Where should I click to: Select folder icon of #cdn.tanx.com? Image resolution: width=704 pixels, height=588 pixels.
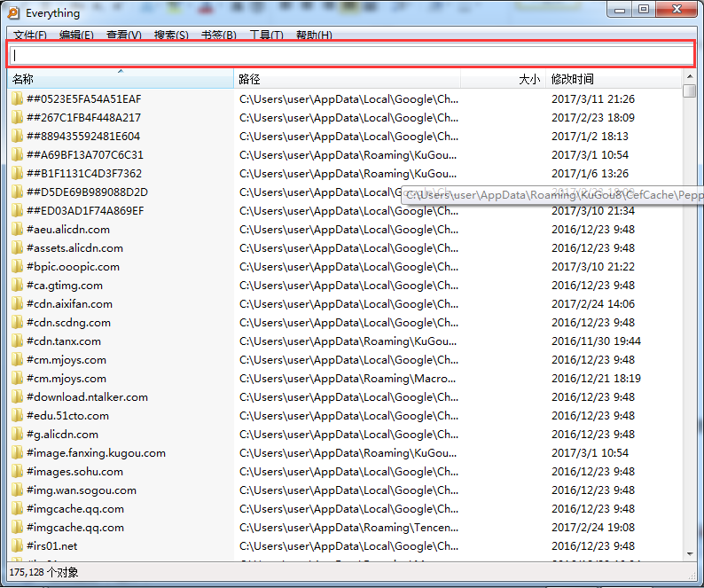(17, 341)
